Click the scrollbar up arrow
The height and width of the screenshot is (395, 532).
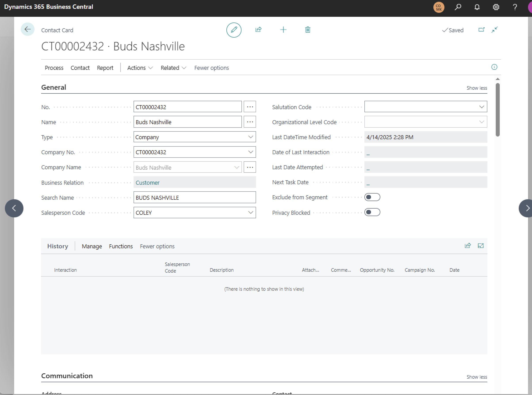tap(498, 79)
